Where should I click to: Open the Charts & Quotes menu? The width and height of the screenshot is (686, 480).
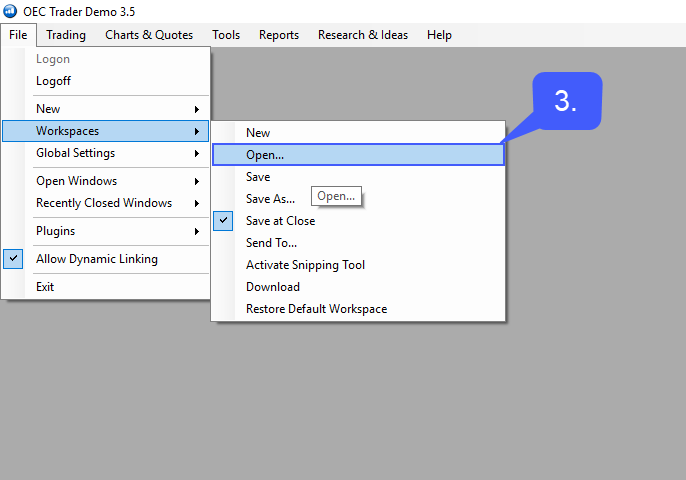(x=149, y=35)
